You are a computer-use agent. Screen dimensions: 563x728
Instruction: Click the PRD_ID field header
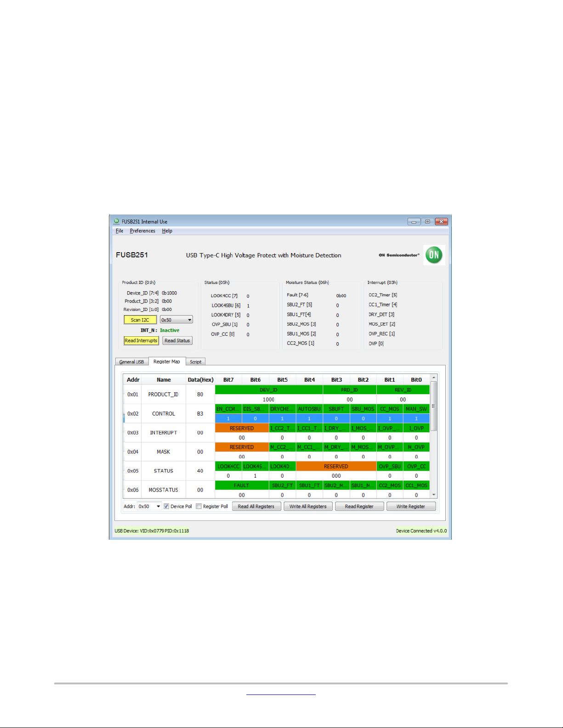[x=350, y=390]
